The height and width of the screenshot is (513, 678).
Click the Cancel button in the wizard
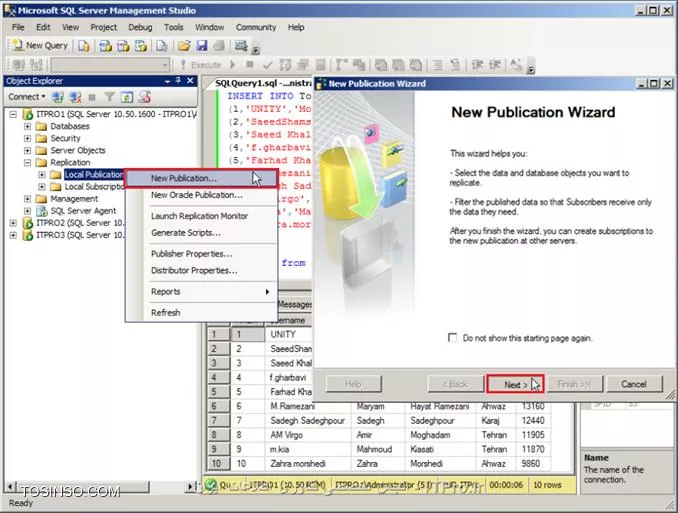click(634, 384)
